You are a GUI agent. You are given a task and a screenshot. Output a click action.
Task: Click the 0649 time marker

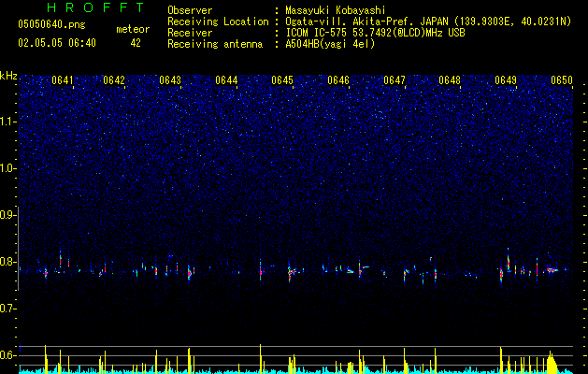coord(506,80)
